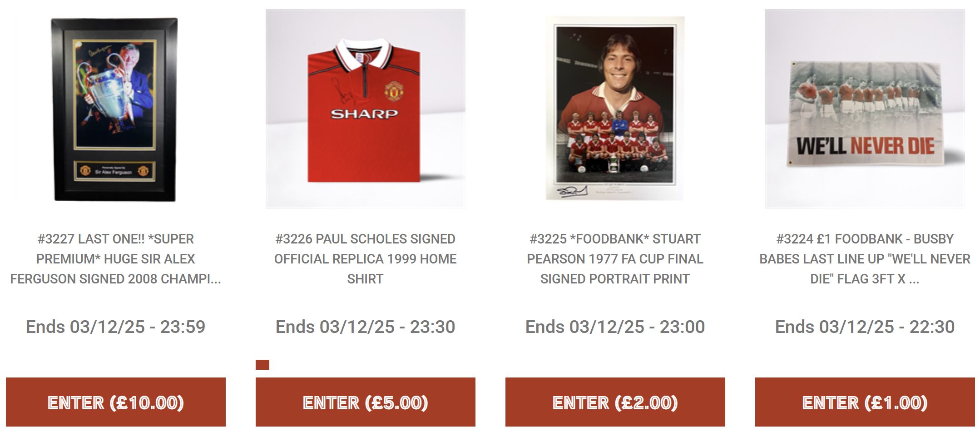Open the #3224 Busby Babes flag title
The image size is (980, 432).
point(865,259)
